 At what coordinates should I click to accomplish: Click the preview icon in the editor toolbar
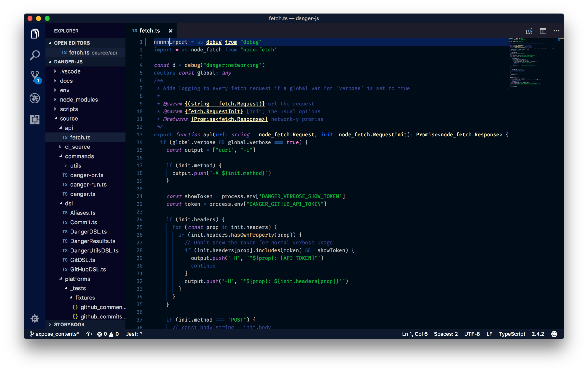[x=529, y=31]
